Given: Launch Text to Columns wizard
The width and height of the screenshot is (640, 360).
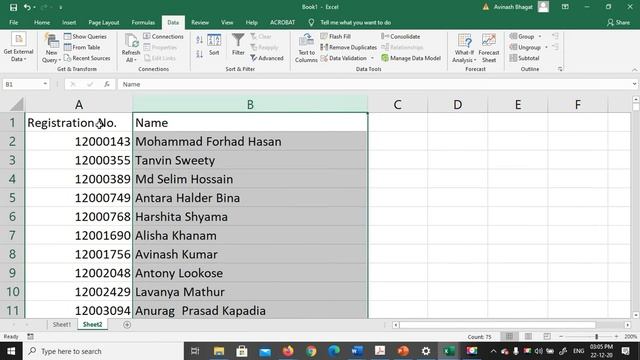Looking at the screenshot, I should tap(306, 49).
